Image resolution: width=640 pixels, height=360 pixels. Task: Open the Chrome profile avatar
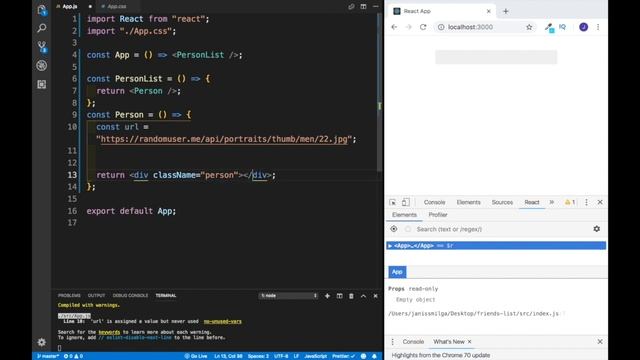583,27
